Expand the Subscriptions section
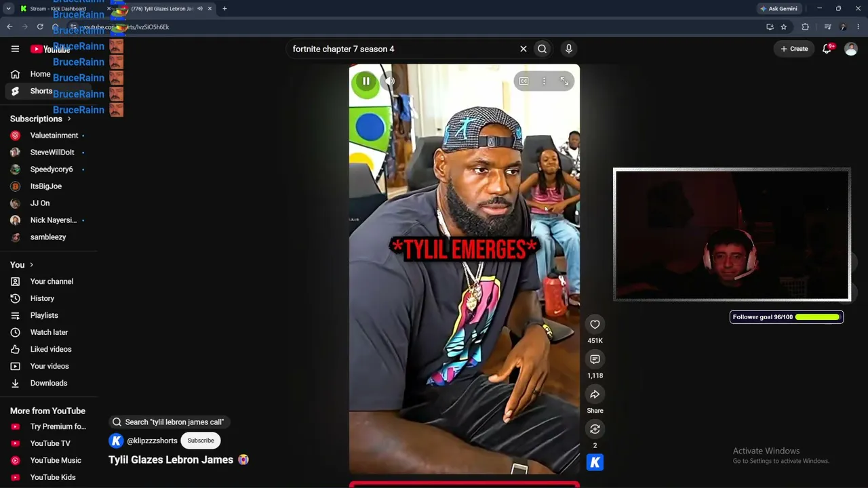Image resolution: width=868 pixels, height=488 pixels. [41, 119]
